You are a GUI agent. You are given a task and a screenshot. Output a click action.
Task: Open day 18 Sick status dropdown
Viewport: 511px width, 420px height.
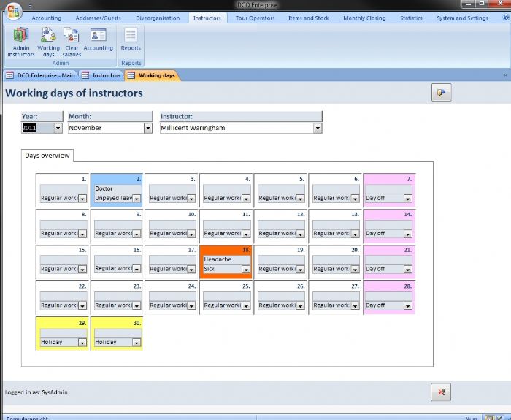[x=247, y=269]
